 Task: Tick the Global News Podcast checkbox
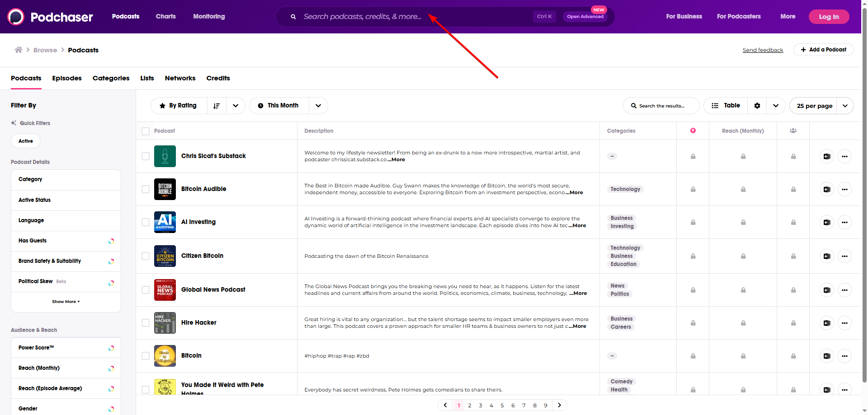click(146, 290)
